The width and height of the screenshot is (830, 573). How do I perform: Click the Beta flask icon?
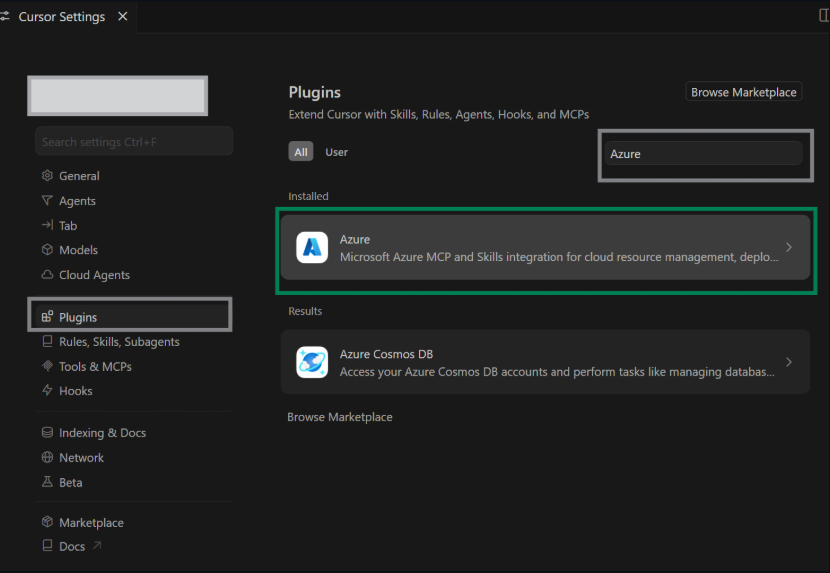click(x=47, y=482)
